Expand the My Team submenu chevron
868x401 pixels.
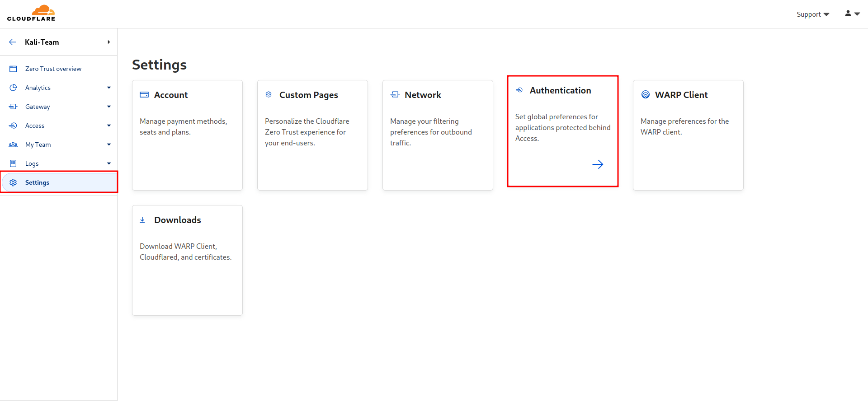pyautogui.click(x=109, y=145)
